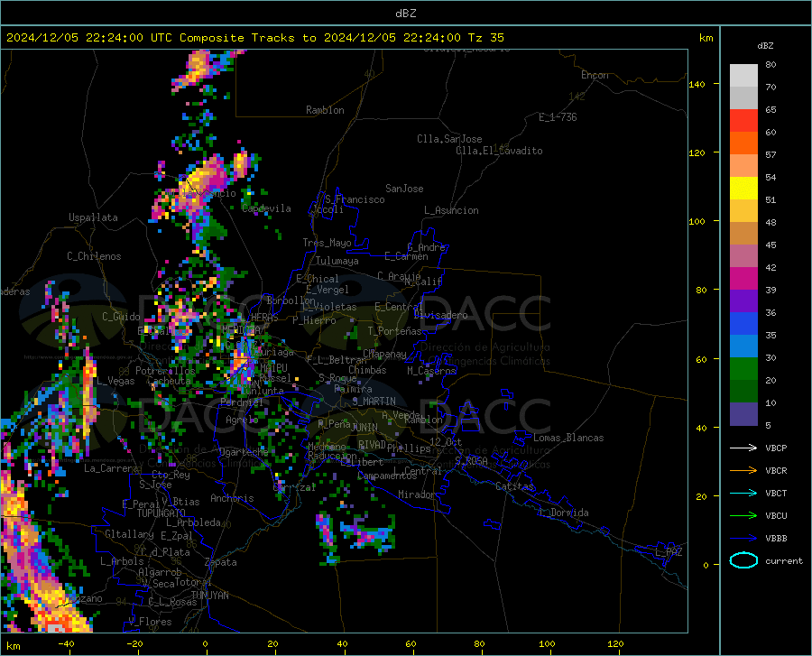Click the S_MARTIN place label

click(374, 402)
